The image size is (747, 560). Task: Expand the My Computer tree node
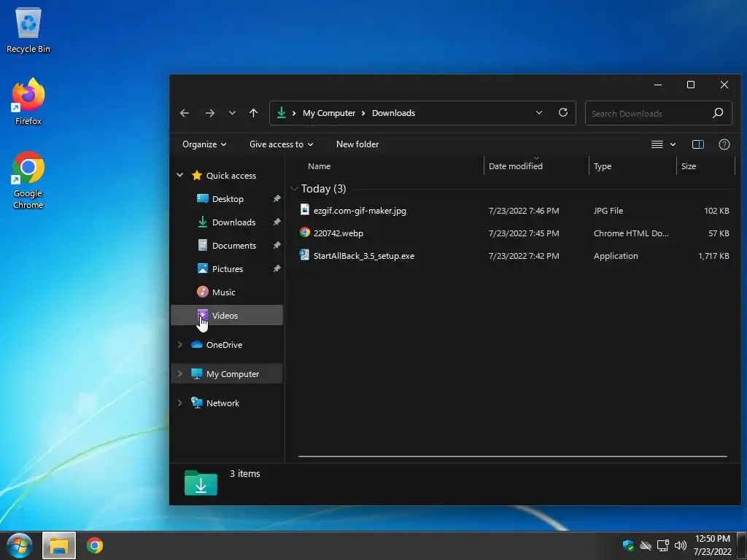coord(179,374)
